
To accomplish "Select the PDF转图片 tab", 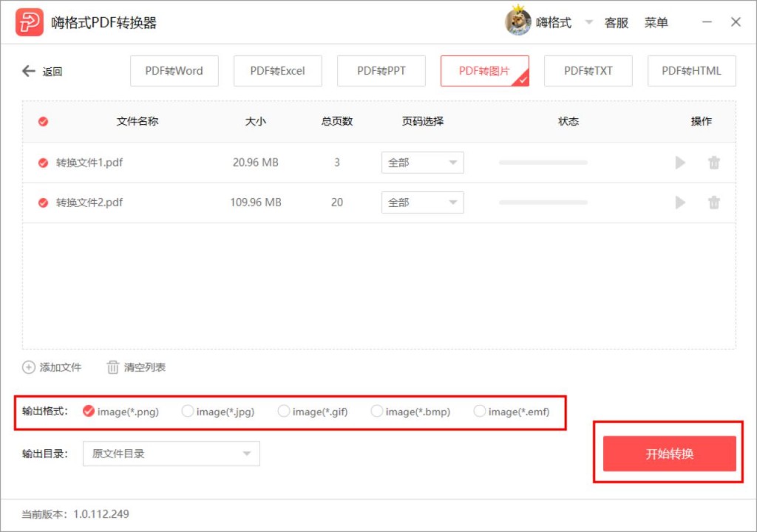I will (485, 71).
